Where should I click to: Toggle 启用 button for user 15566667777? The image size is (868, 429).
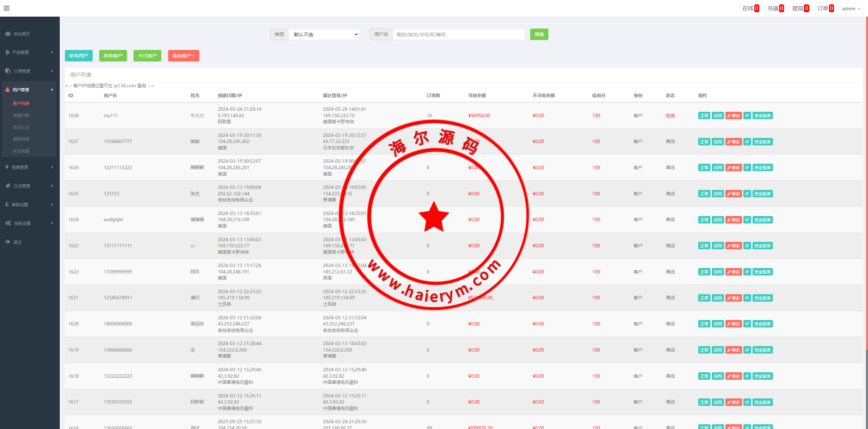[718, 142]
